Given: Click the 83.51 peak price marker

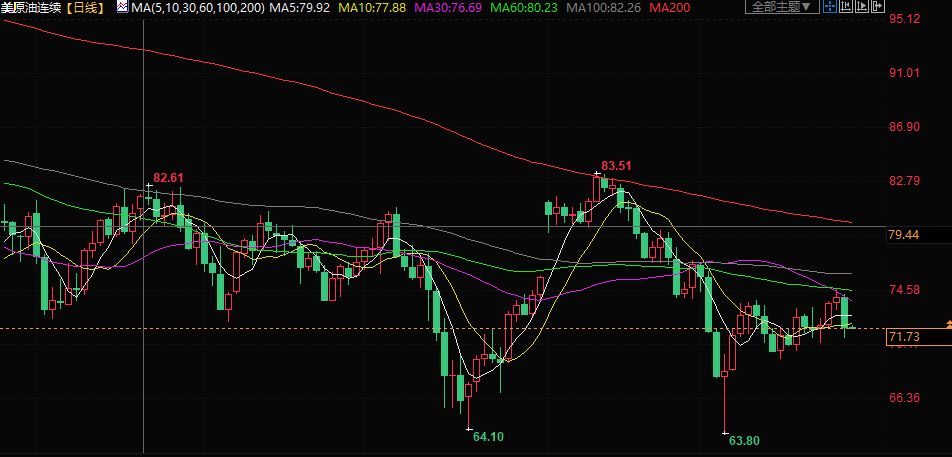Looking at the screenshot, I should (616, 166).
